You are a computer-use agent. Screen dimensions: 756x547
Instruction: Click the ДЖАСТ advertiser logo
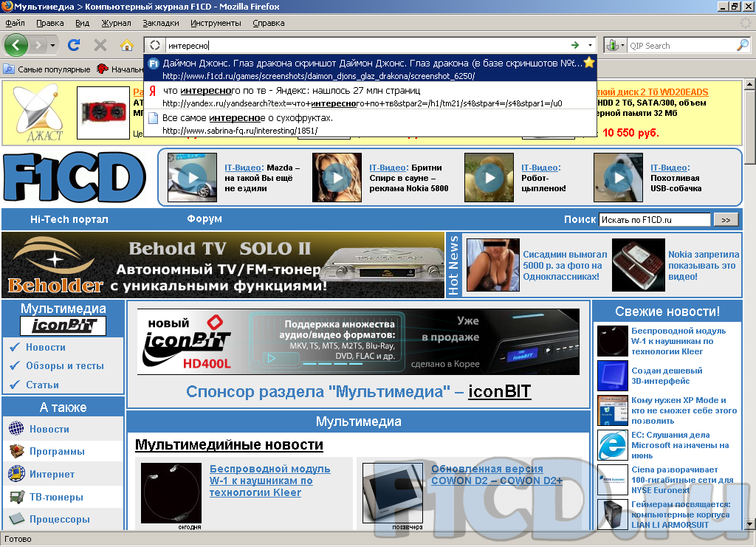pos(38,114)
